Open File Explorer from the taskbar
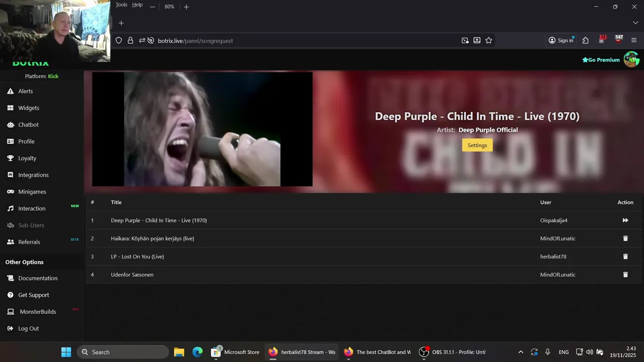644x362 pixels. pyautogui.click(x=179, y=352)
